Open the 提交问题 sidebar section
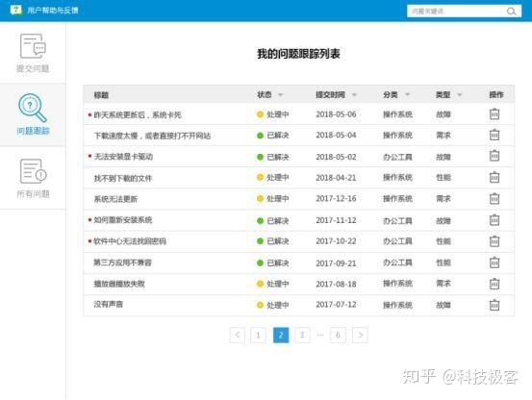Viewport: 532px width, 400px height. point(33,53)
